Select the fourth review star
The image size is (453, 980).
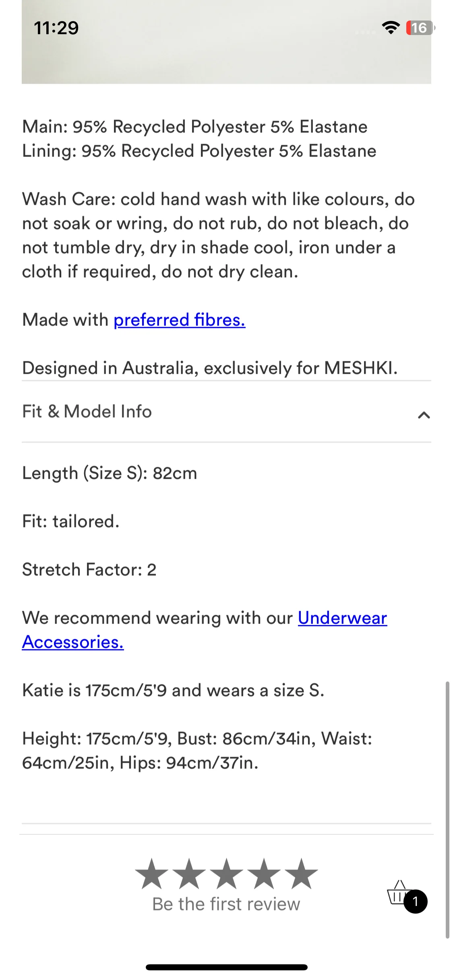264,873
